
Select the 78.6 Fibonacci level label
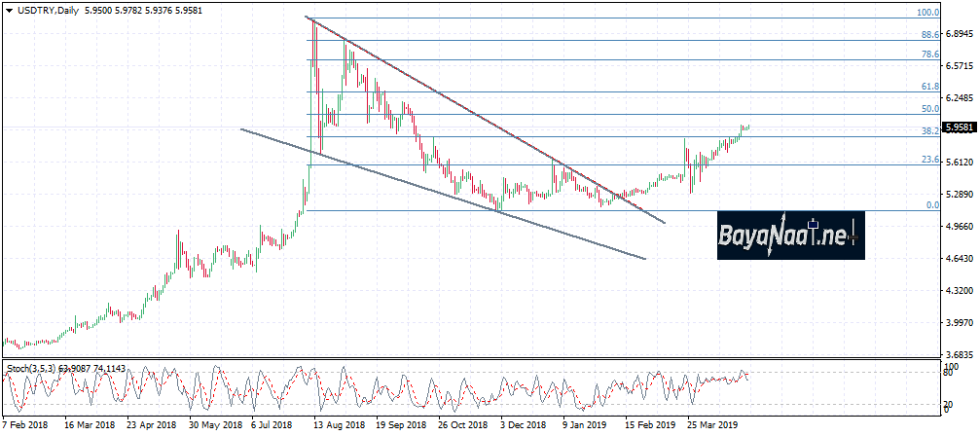(928, 55)
